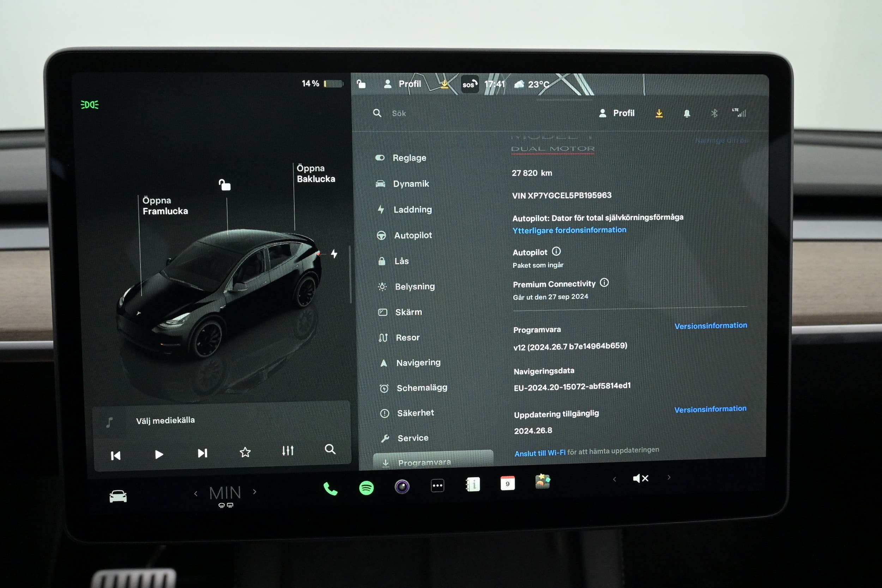Open Versionsinformation for available update

coord(710,409)
